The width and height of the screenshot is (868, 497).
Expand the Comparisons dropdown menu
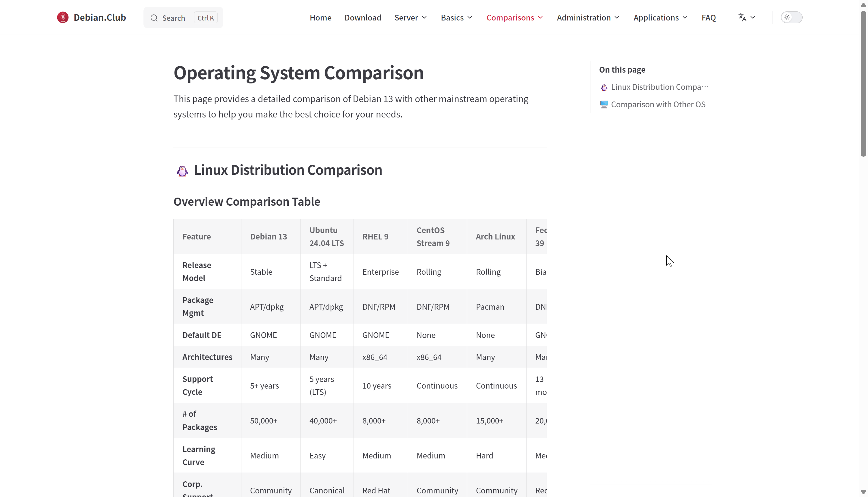click(x=514, y=17)
